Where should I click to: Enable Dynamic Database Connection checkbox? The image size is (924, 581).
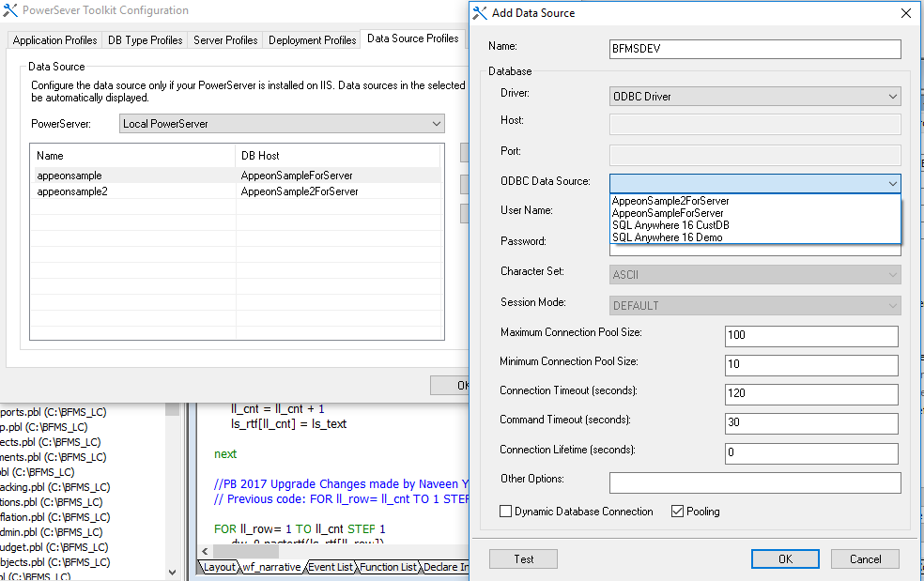click(x=507, y=512)
